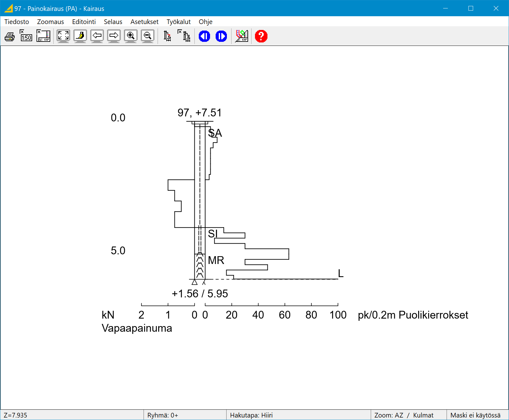This screenshot has width=509, height=420.
Task: Click the colored lines drawing icon
Action: [x=242, y=36]
